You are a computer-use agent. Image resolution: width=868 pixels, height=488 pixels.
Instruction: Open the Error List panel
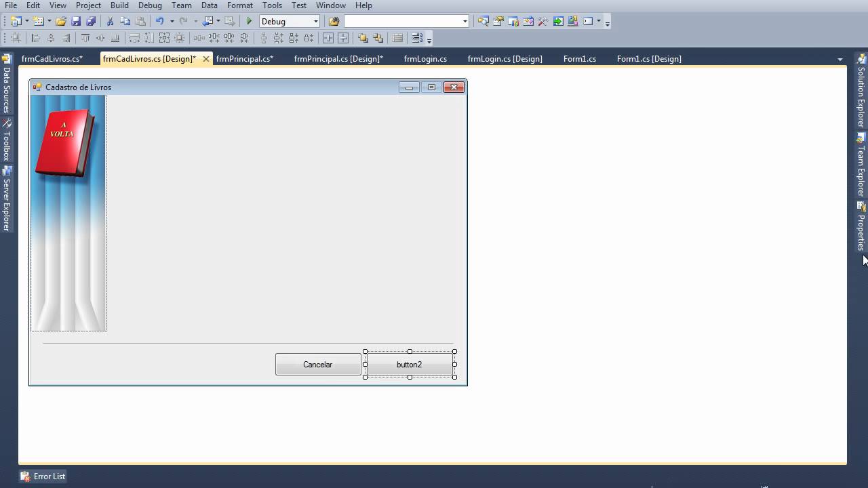[x=43, y=476]
